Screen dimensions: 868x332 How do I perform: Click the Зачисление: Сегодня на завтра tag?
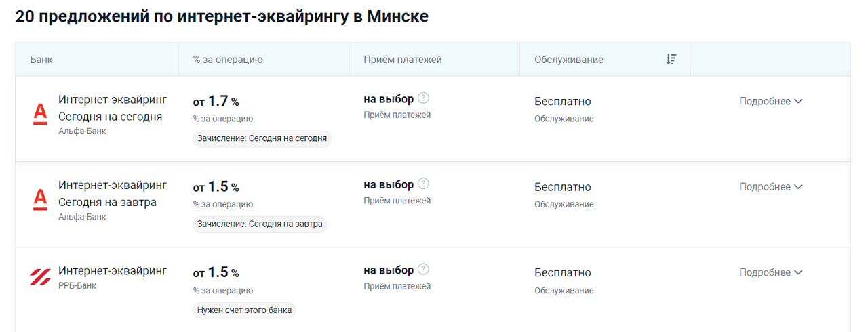(x=260, y=224)
